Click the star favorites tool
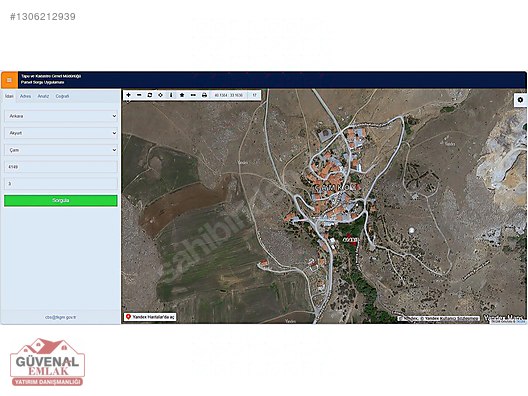Image resolution: width=528 pixels, height=396 pixels. [x=182, y=95]
